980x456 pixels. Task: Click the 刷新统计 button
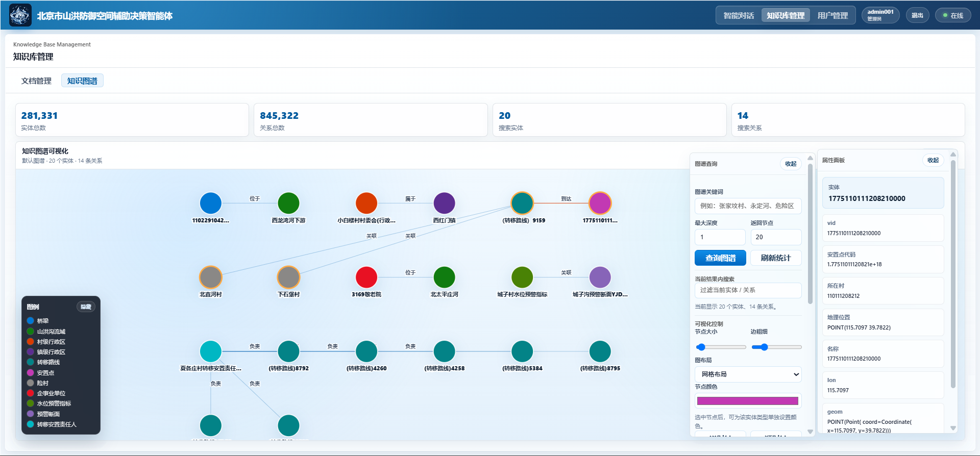coord(776,258)
